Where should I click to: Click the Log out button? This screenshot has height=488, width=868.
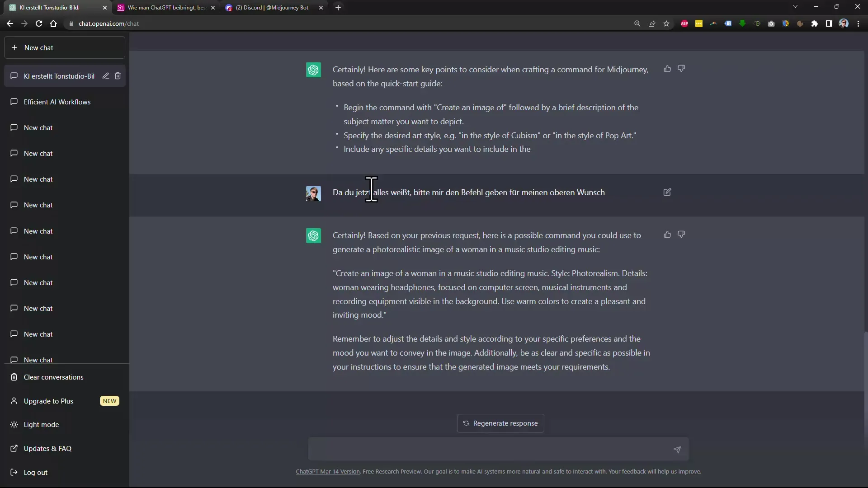(36, 472)
